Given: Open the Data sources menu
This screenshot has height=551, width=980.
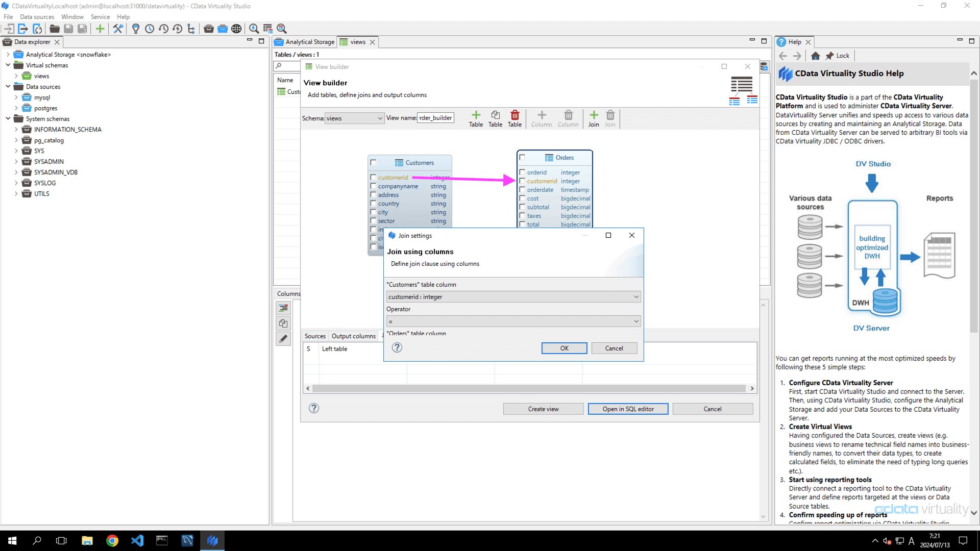Looking at the screenshot, I should 36,16.
